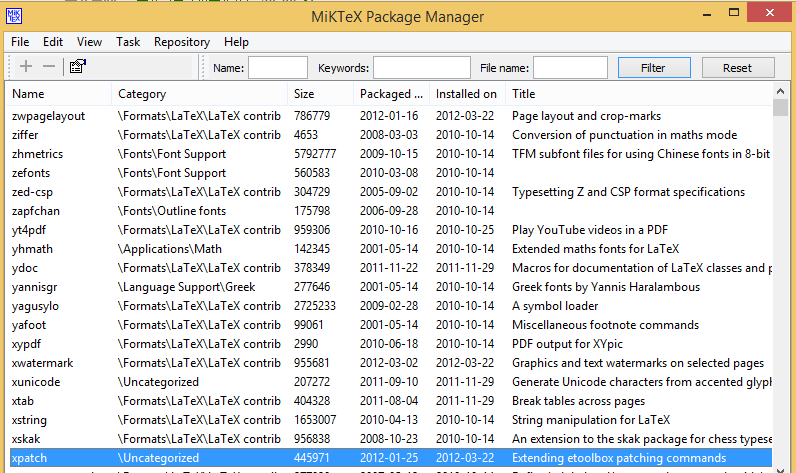Open the View menu
This screenshot has width=796, height=473.
click(89, 42)
